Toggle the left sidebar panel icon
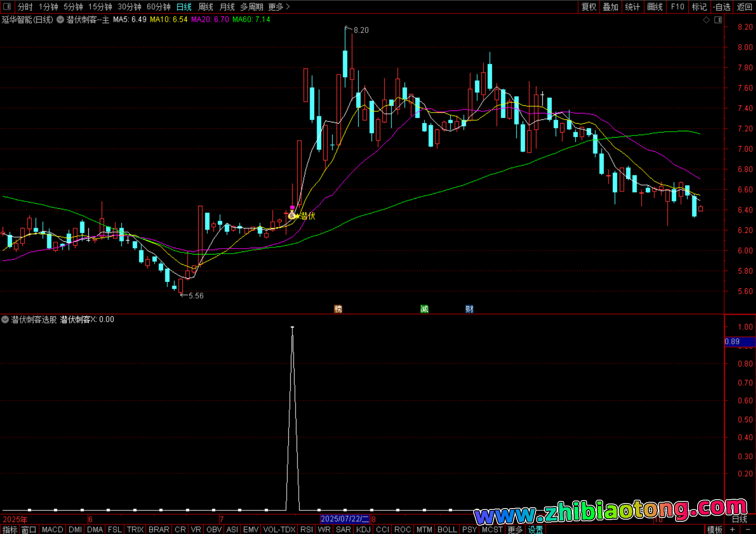This screenshot has width=756, height=534. [x=7, y=6]
